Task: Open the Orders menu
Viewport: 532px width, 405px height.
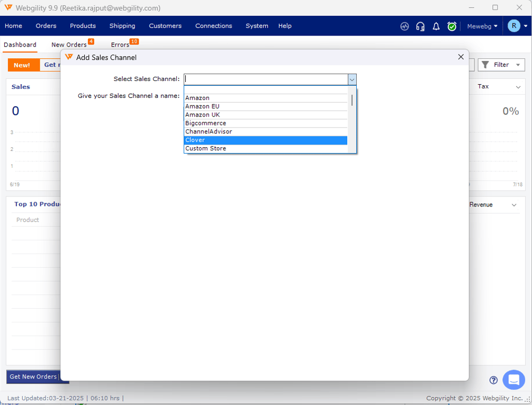Action: pyautogui.click(x=46, y=26)
